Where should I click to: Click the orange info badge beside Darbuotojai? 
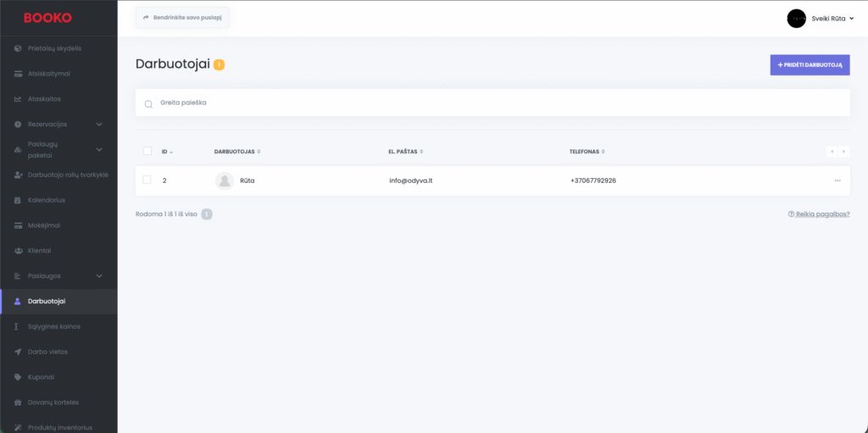pyautogui.click(x=220, y=64)
